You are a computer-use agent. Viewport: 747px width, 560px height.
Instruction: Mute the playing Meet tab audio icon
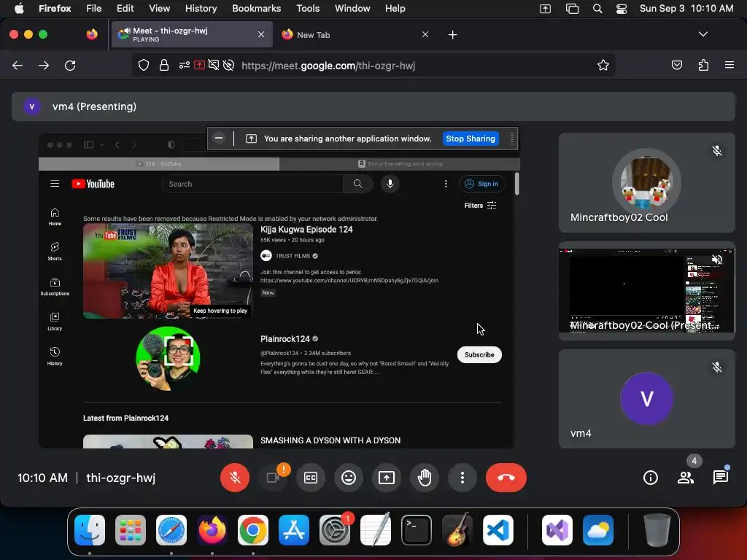click(127, 31)
